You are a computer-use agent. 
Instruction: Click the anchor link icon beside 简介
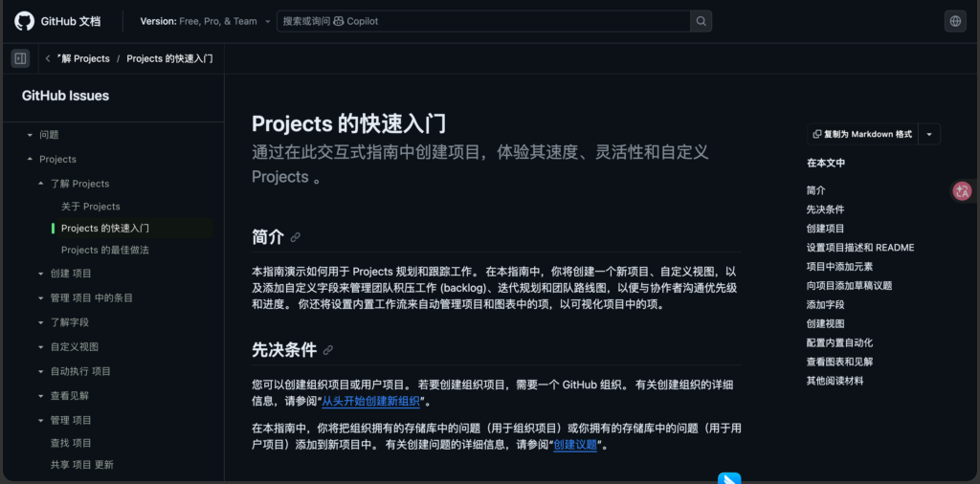coord(296,237)
